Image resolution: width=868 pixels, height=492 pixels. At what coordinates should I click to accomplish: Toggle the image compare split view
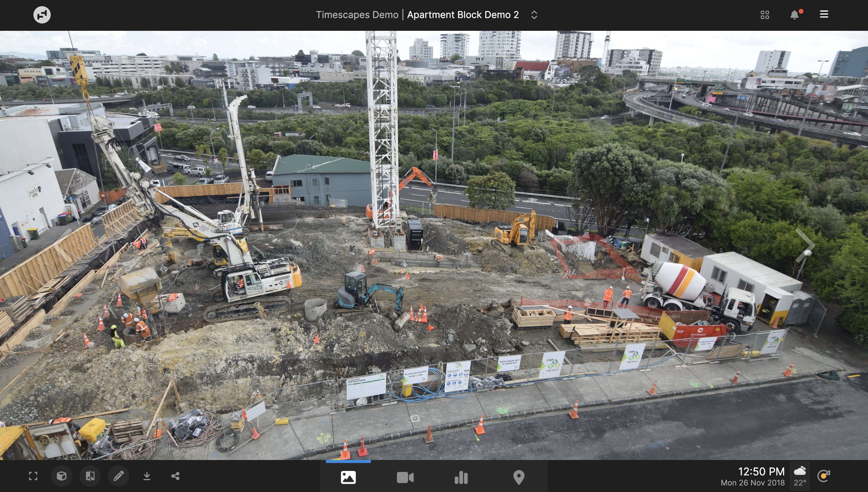tap(90, 476)
